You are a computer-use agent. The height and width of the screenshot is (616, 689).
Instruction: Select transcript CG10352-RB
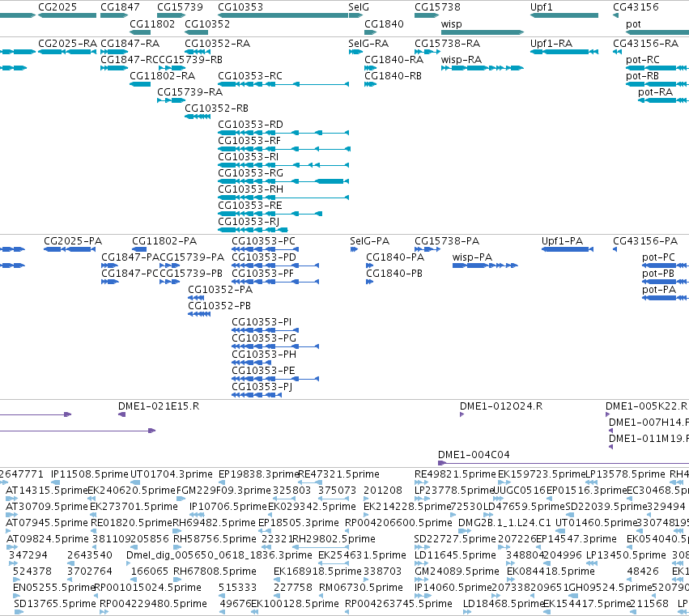(x=198, y=117)
